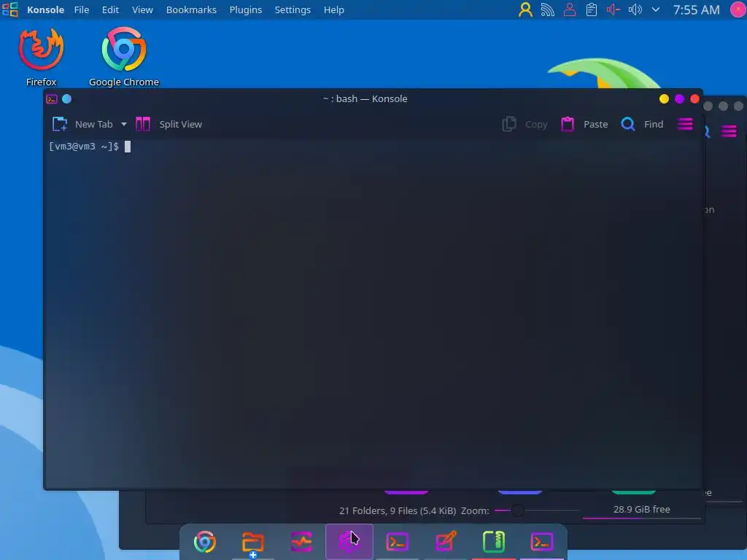
Task: Open the File menu
Action: tap(82, 9)
